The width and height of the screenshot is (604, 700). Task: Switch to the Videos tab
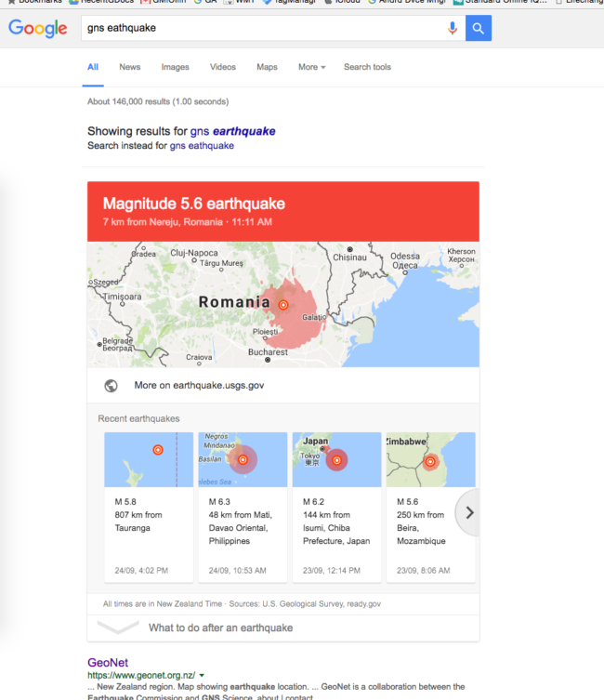tap(223, 67)
